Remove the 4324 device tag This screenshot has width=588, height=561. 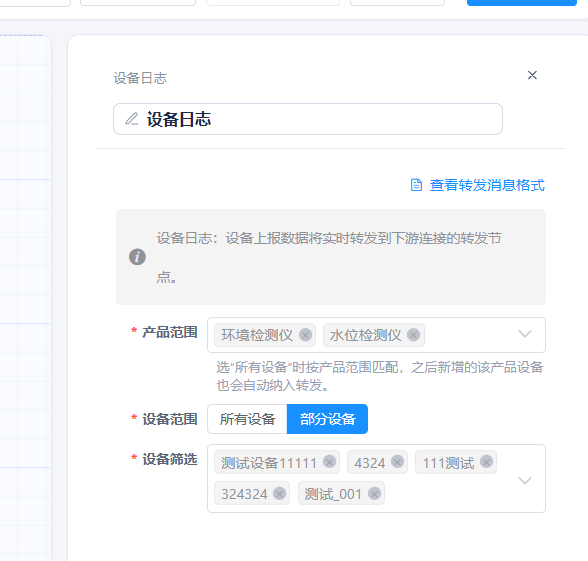(x=397, y=462)
